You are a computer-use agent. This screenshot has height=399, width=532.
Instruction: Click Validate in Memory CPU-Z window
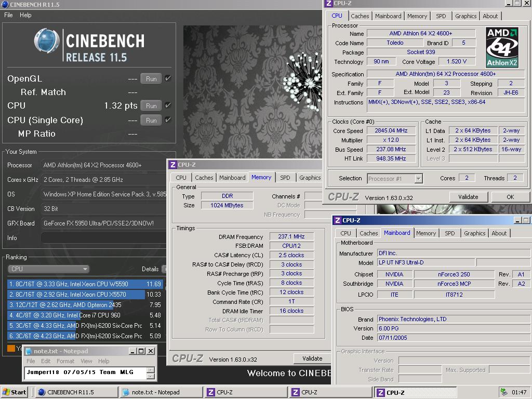(x=312, y=358)
